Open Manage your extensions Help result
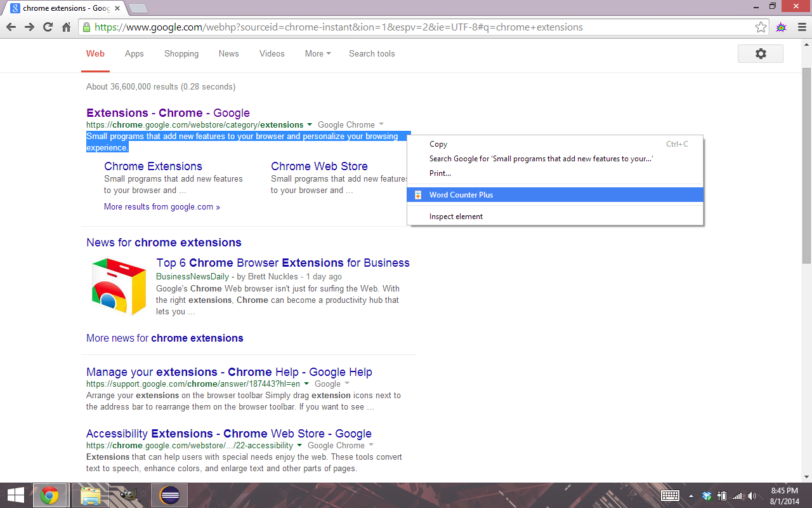This screenshot has width=812, height=508. tap(229, 372)
